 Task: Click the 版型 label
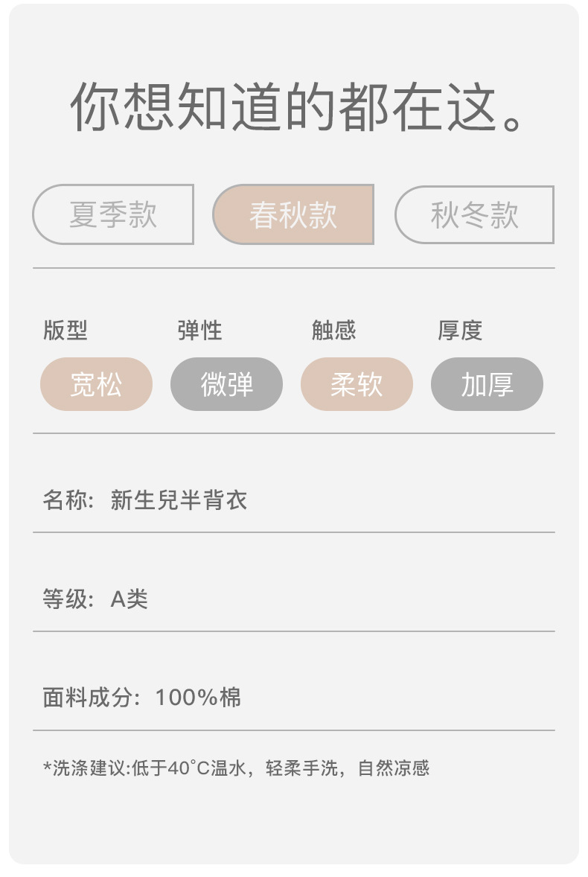pos(65,331)
